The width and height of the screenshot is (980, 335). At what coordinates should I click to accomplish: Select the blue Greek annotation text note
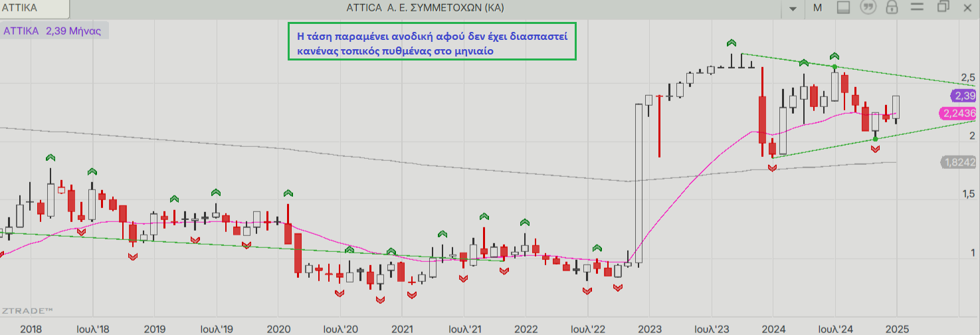tap(432, 42)
